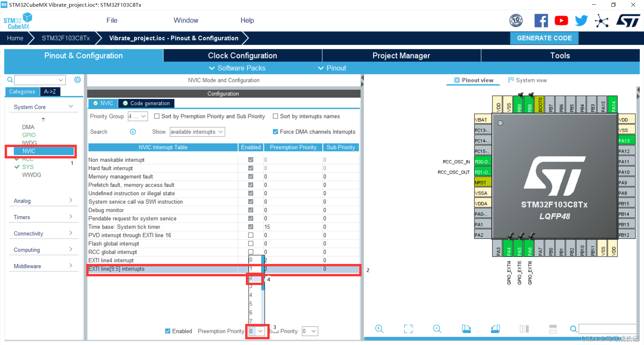Open the settings gear in categories panel

[x=77, y=80]
